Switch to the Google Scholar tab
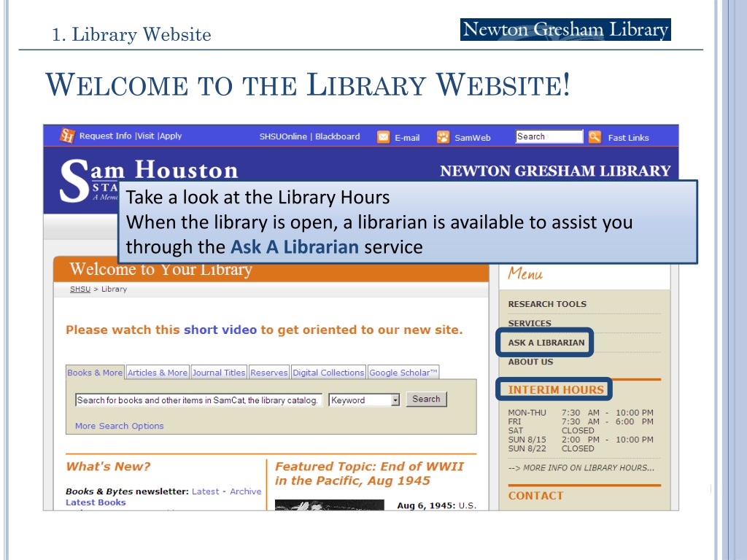Screen dimensions: 747x560 (x=403, y=373)
